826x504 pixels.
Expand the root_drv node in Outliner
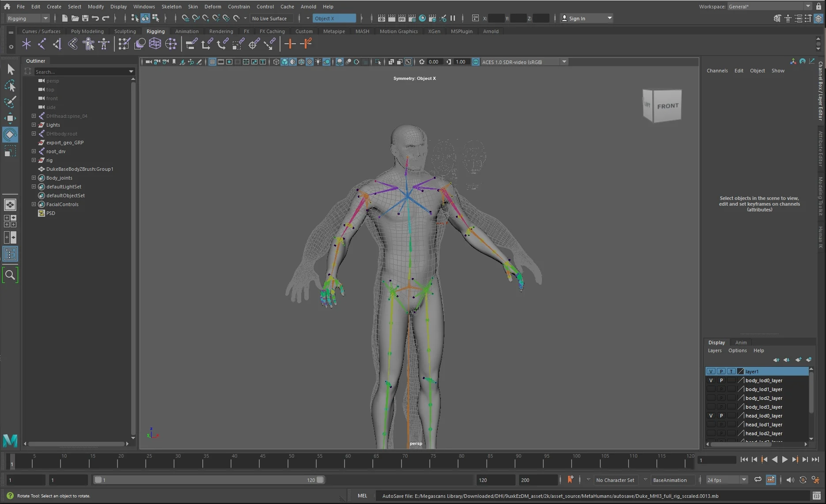click(34, 151)
